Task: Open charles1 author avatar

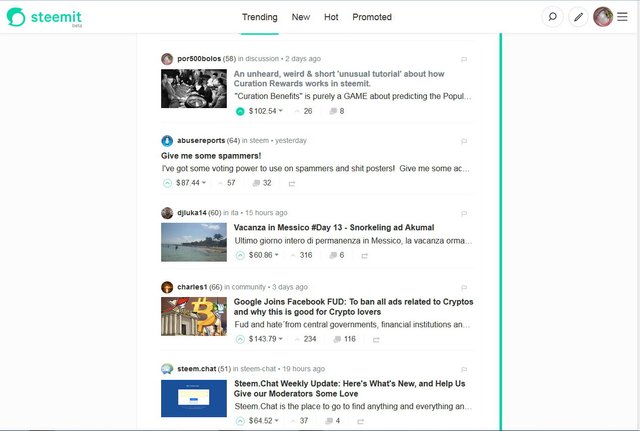Action: (167, 287)
